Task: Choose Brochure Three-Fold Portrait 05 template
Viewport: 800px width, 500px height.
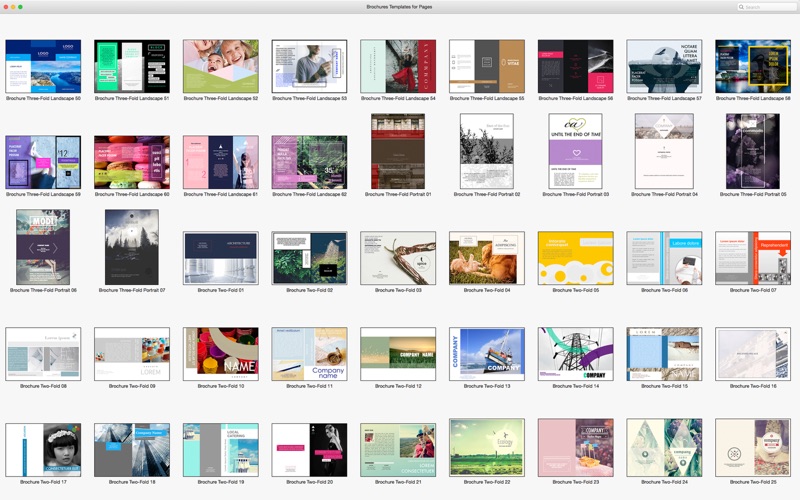Action: click(x=753, y=152)
